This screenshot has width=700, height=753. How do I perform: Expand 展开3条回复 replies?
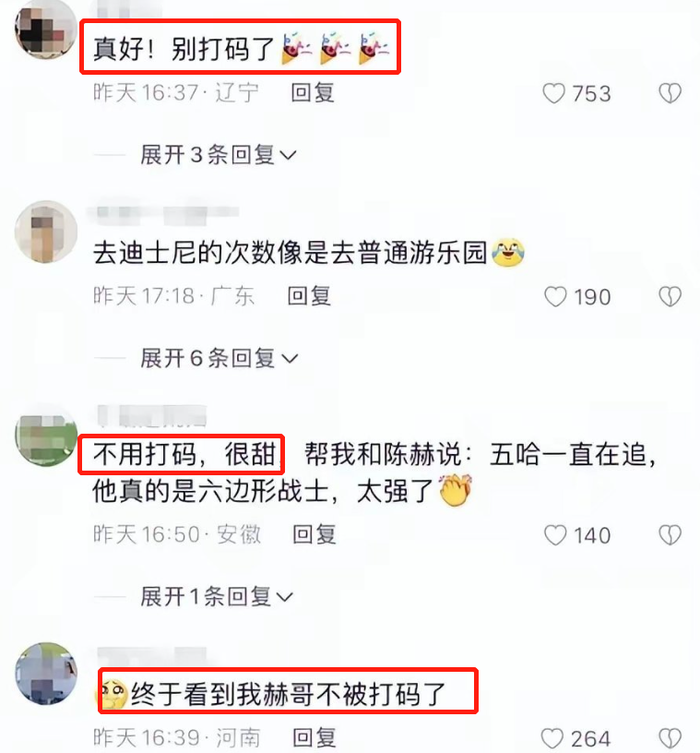tap(219, 155)
